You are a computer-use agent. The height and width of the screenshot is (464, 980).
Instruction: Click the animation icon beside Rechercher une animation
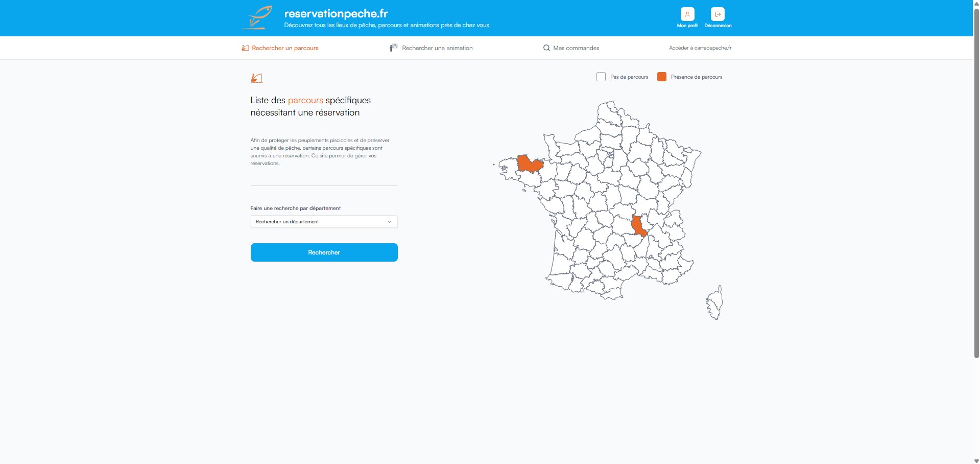click(393, 48)
